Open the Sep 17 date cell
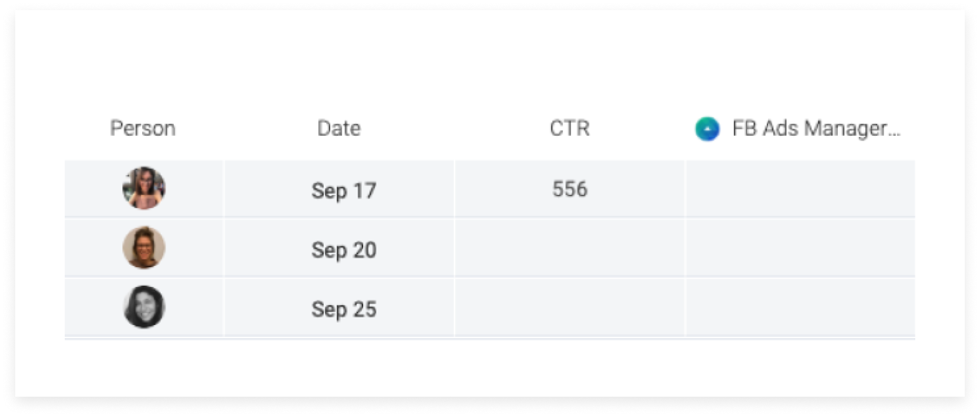This screenshot has height=417, width=980. coord(340,189)
